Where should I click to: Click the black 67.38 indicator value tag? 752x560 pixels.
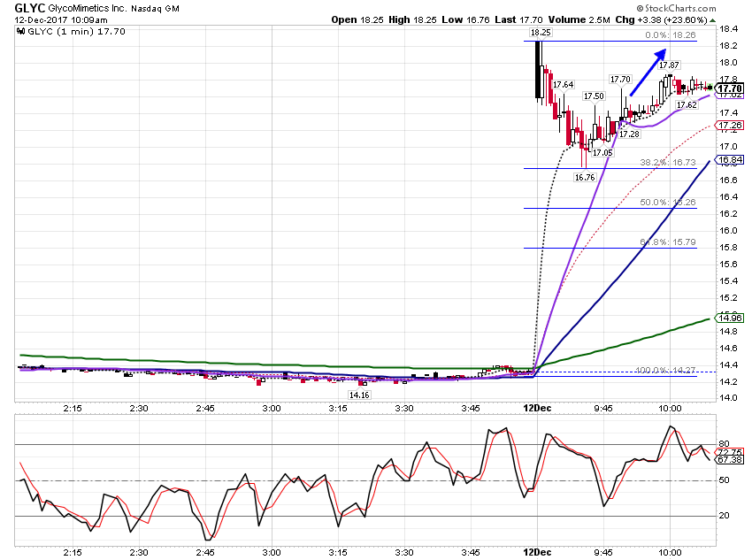pos(730,460)
